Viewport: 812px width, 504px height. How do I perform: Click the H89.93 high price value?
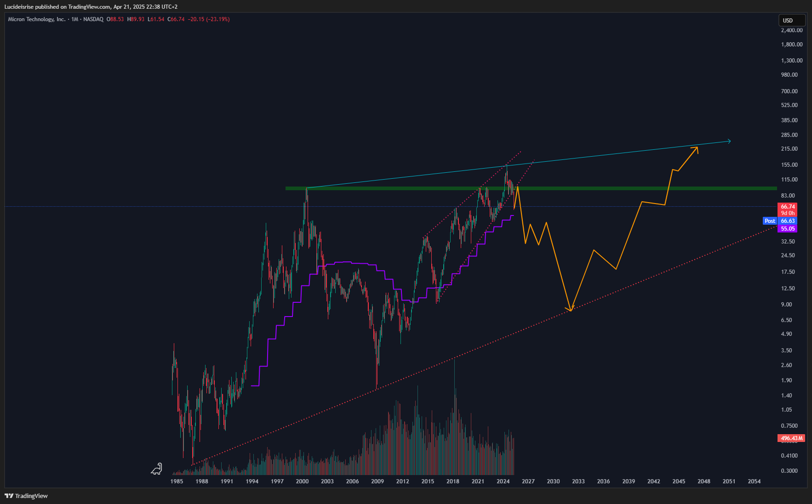click(136, 19)
